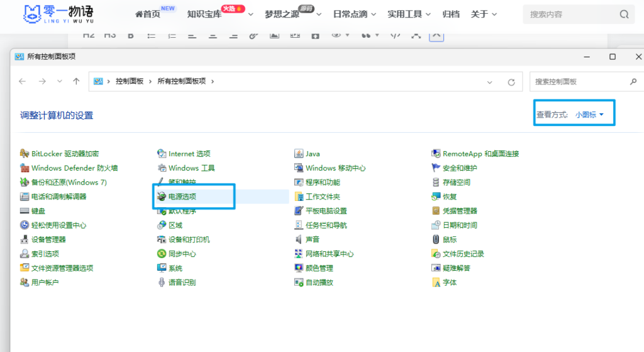Expand the address bar history dropdown
This screenshot has width=644, height=352.
(490, 82)
